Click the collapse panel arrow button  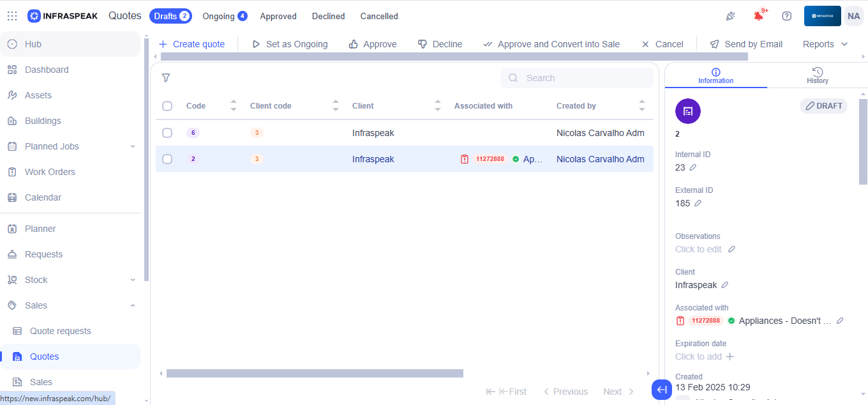tap(662, 390)
